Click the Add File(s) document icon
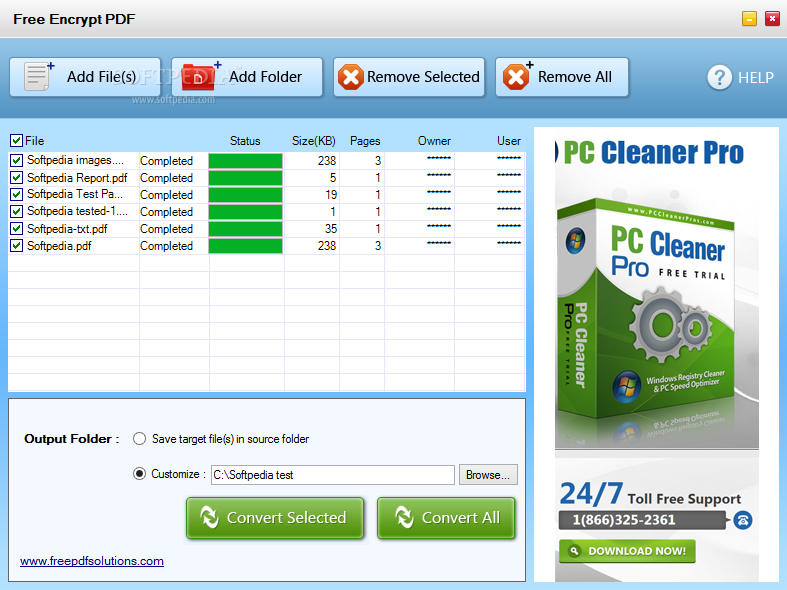The width and height of the screenshot is (787, 590). coord(39,76)
